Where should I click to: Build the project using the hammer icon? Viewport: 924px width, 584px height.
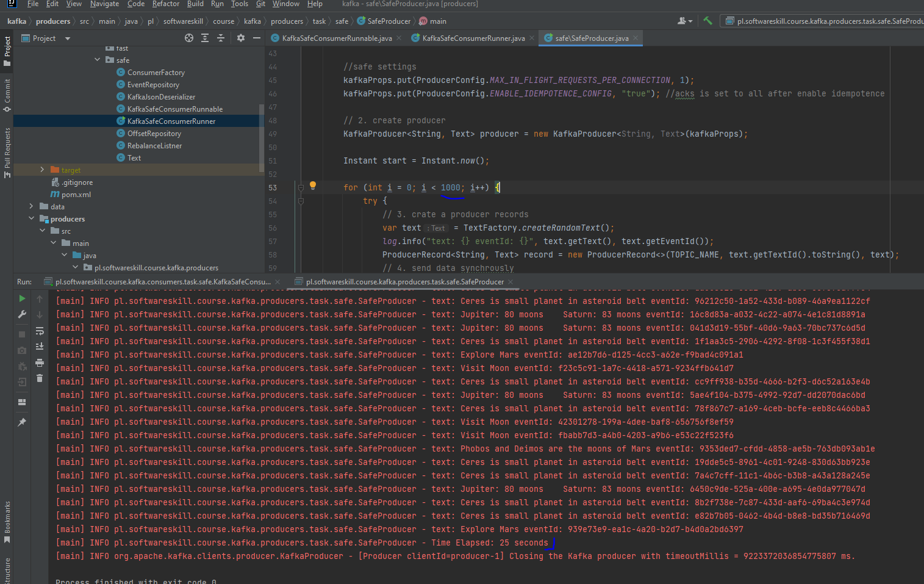(707, 20)
